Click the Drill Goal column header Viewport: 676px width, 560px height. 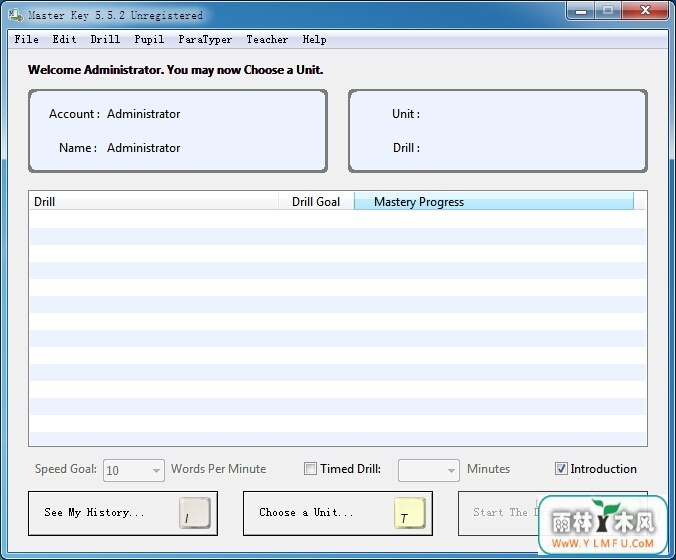316,201
